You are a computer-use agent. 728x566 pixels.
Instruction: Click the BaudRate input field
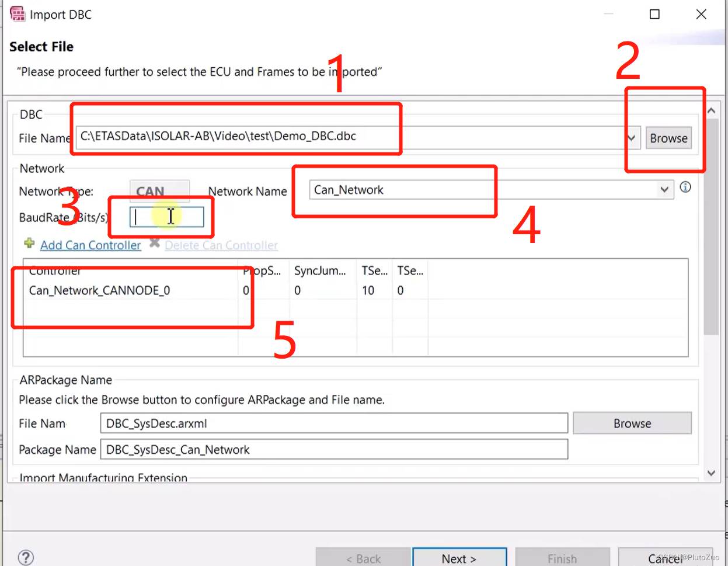click(x=167, y=217)
